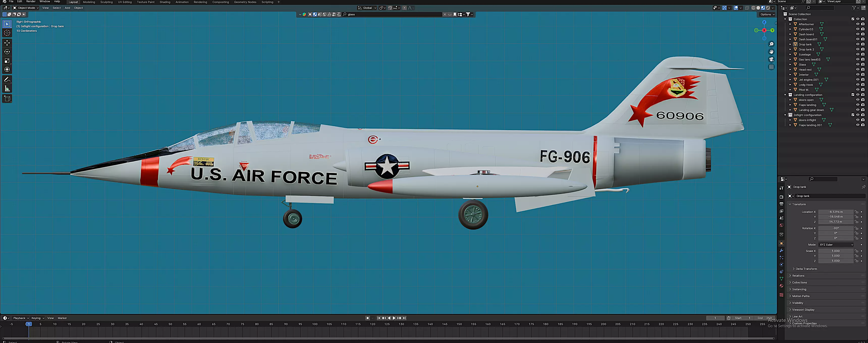Open the View Layer properties tab
The width and height of the screenshot is (868, 343).
pyautogui.click(x=781, y=211)
